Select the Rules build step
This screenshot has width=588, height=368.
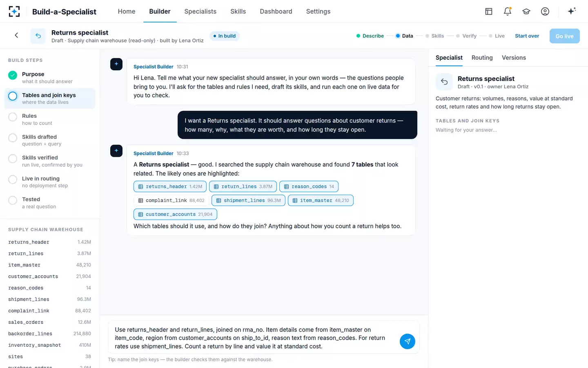50,119
